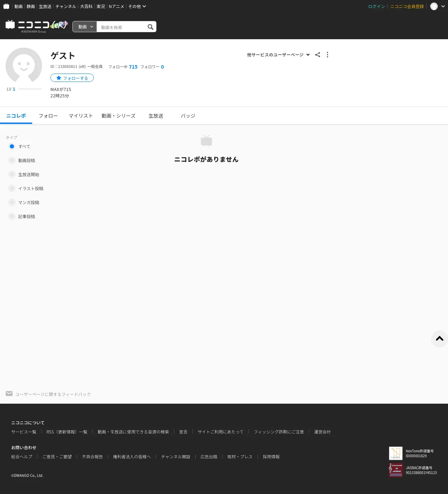
Task: Open 採用情報 footer link
Action: pyautogui.click(x=271, y=457)
